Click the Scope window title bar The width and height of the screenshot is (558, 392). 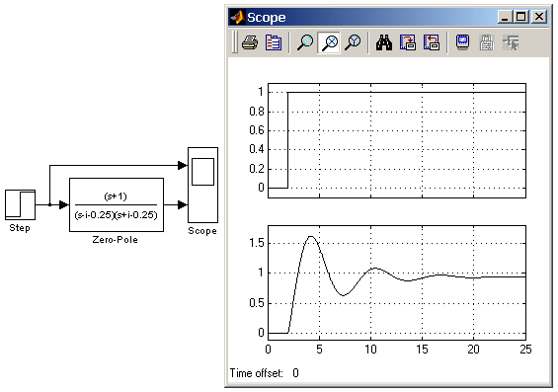point(388,17)
